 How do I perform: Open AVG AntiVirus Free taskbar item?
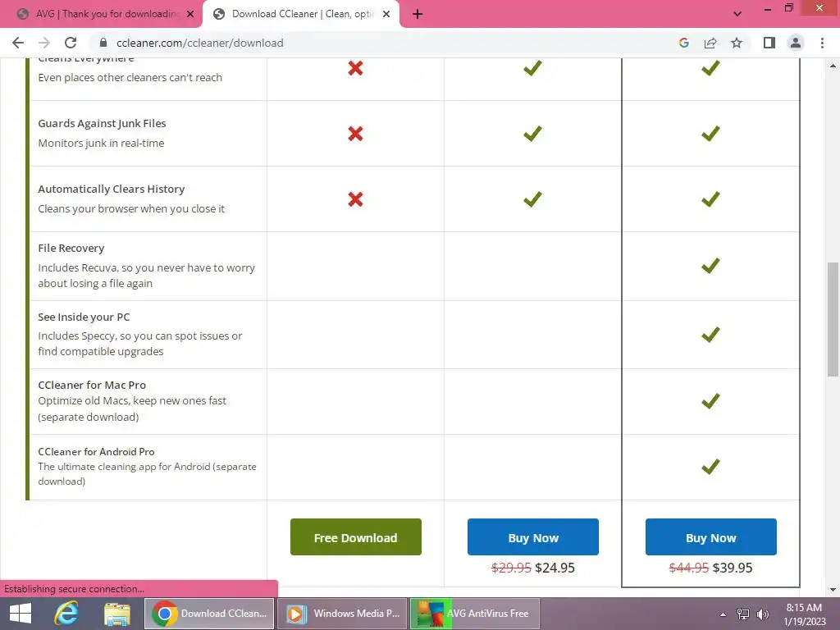475,614
